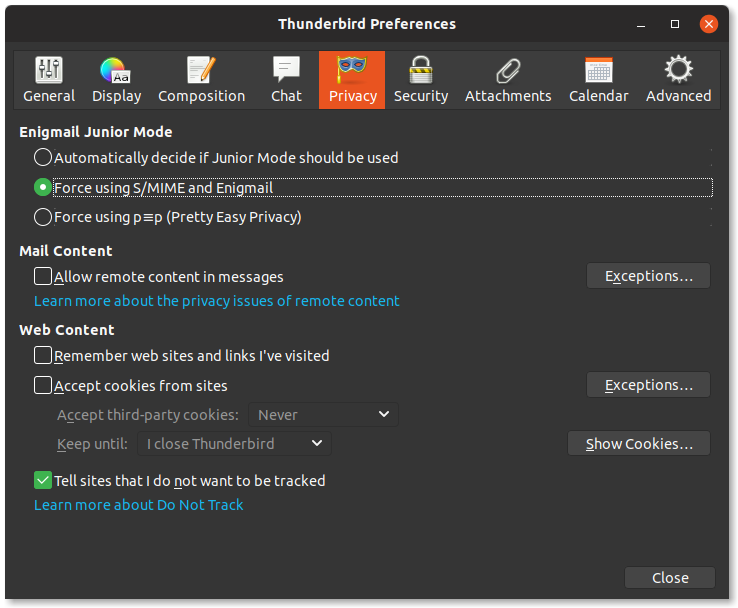Viewport: 738px width, 608px height.
Task: Open the Attachments paperclip pane
Action: click(508, 80)
